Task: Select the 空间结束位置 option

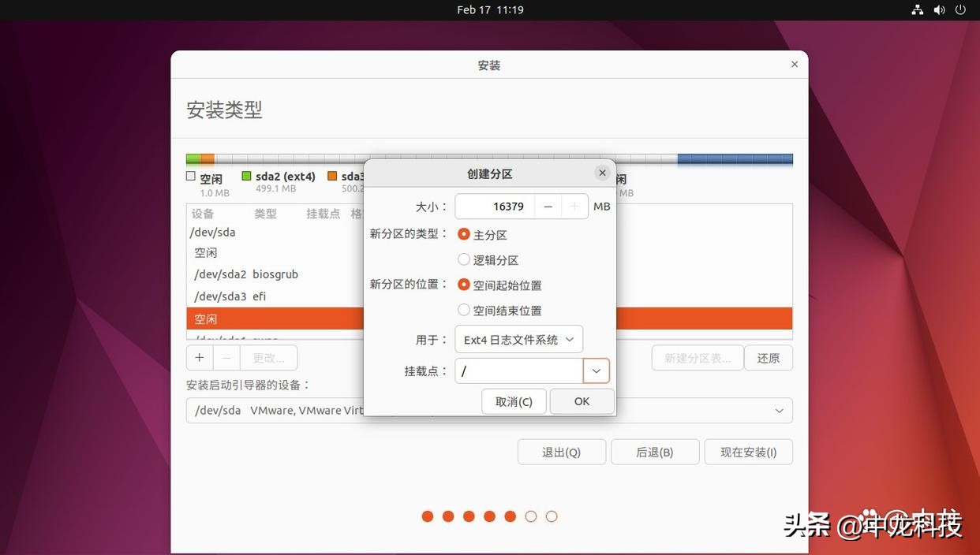Action: (x=463, y=310)
